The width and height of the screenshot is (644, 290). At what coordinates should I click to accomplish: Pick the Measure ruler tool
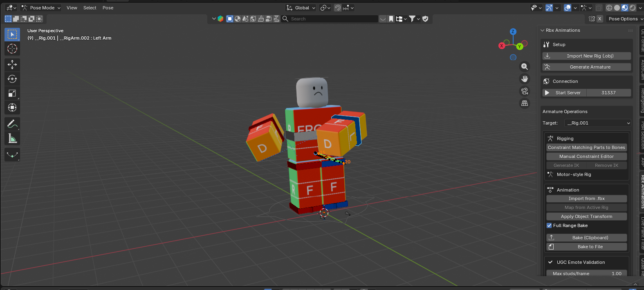(x=12, y=138)
